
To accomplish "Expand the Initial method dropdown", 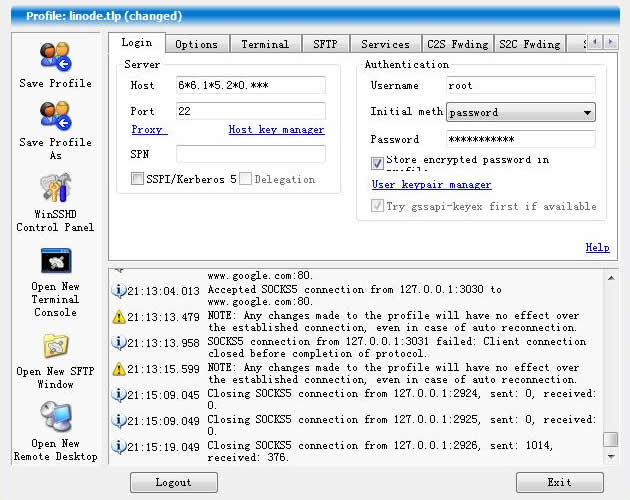I will [x=587, y=113].
